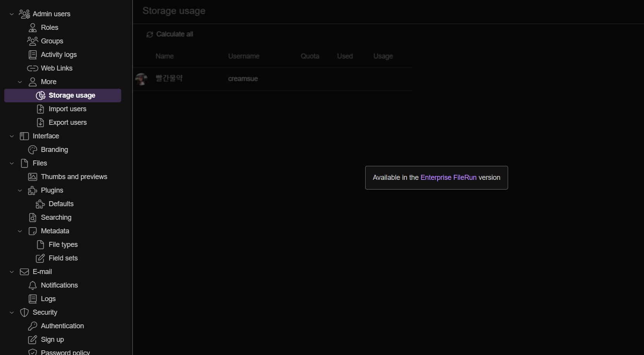Image resolution: width=644 pixels, height=355 pixels.
Task: Collapse the More submenu chevron
Action: pyautogui.click(x=20, y=82)
